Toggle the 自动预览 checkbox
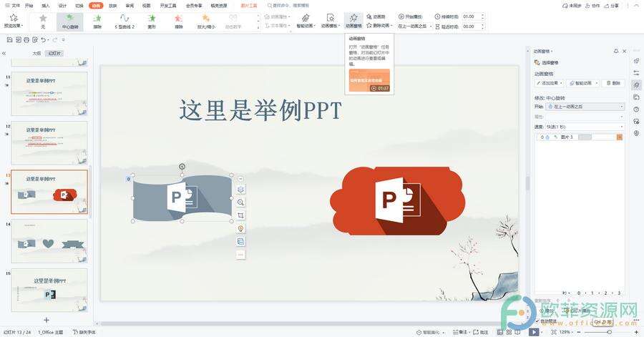Viewport: 644px width, 337px height. (x=537, y=321)
